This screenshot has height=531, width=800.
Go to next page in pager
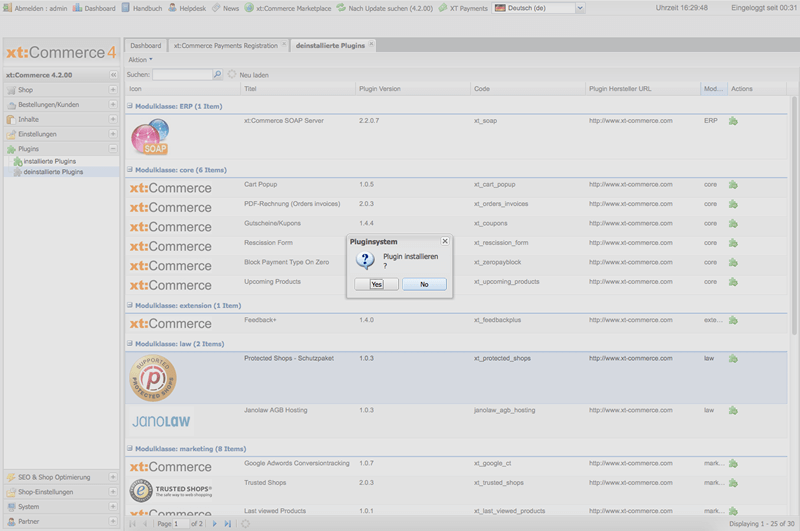[214, 523]
